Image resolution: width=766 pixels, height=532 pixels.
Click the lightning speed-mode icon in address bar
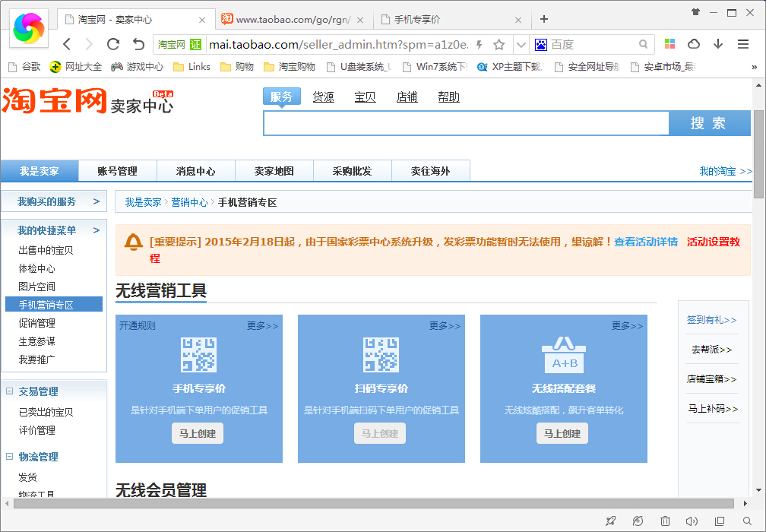(x=480, y=45)
